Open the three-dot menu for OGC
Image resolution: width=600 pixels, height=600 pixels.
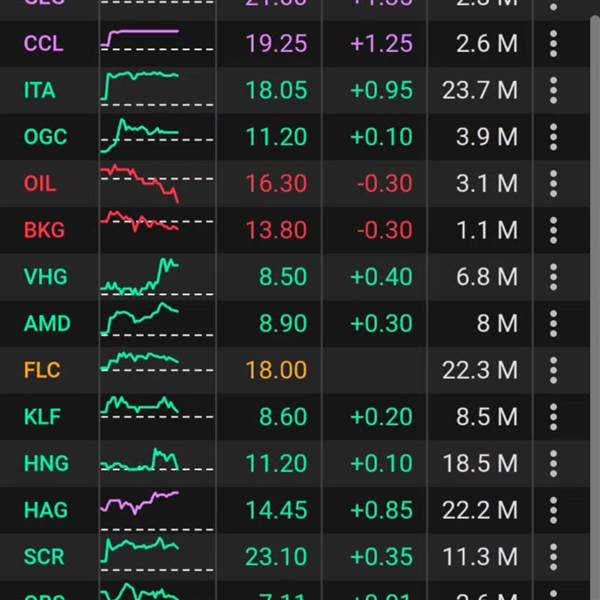coord(553,137)
